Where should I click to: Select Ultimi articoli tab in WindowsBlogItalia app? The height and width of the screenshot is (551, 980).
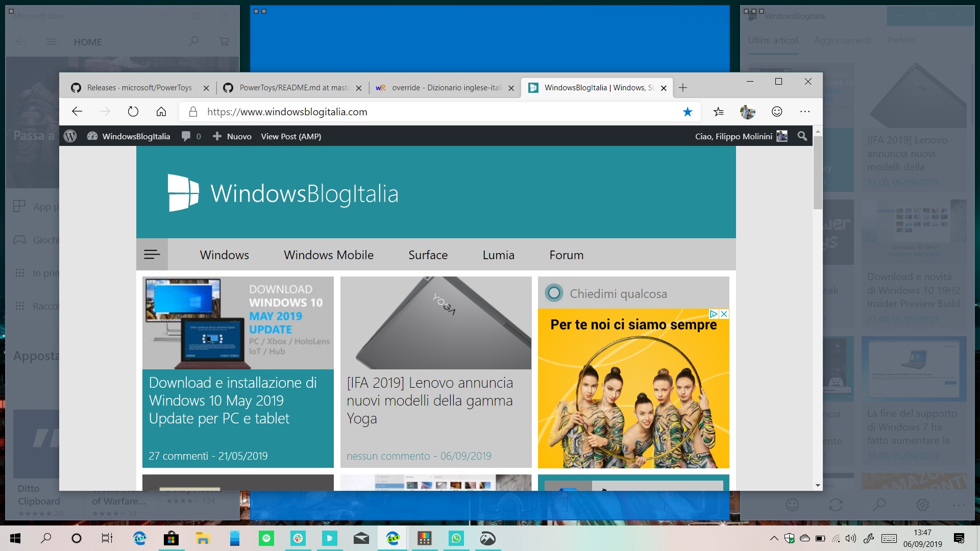point(773,40)
